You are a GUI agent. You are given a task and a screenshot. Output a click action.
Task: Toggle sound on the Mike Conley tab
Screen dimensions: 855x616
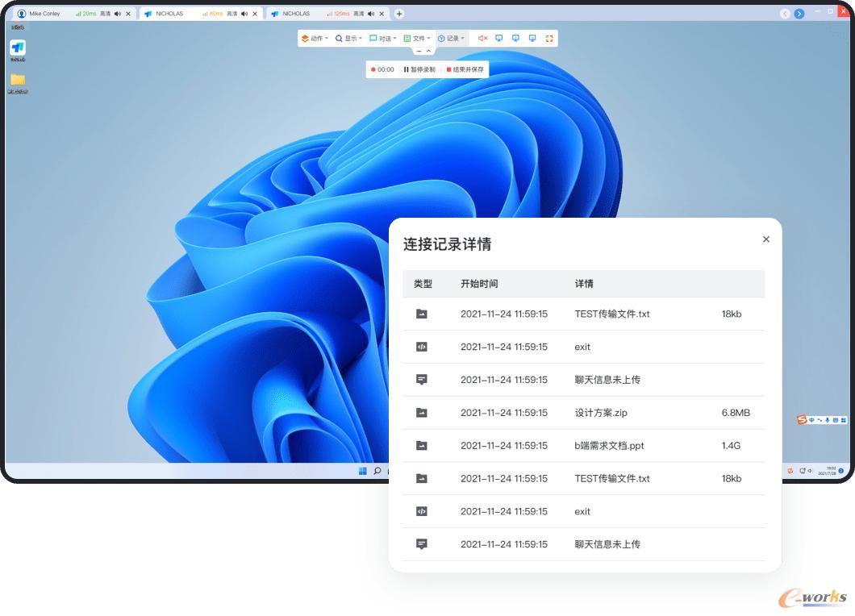pos(118,14)
